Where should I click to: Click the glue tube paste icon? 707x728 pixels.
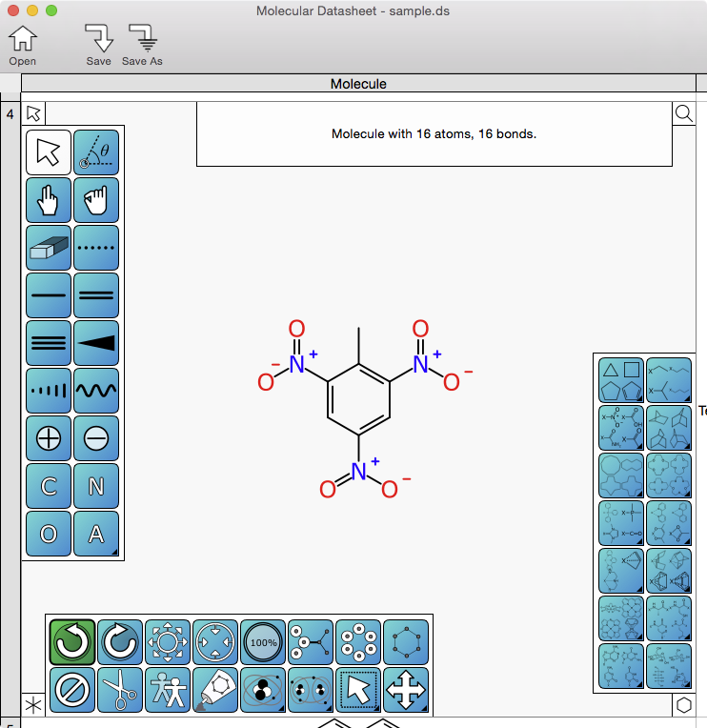pos(215,690)
